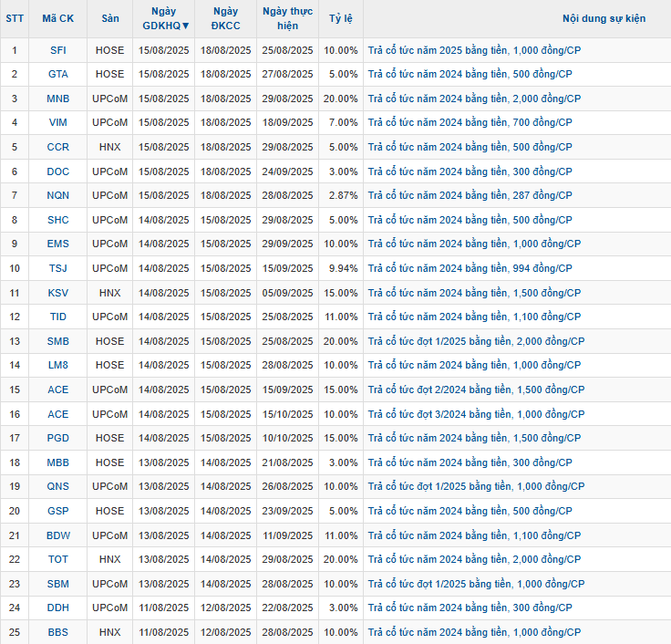Screen dimensions: 671x644
Task: View the SMB đợt 1/2025 dividend event
Action: pyautogui.click(x=475, y=341)
